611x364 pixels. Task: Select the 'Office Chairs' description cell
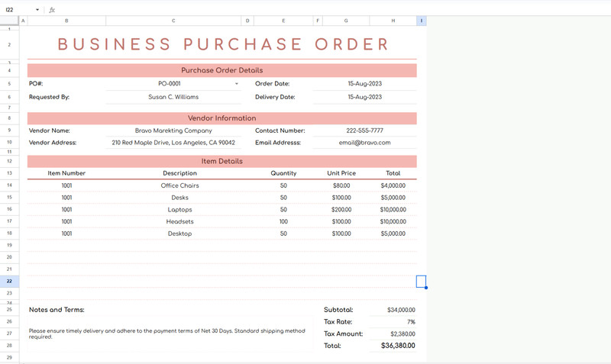[x=179, y=185]
